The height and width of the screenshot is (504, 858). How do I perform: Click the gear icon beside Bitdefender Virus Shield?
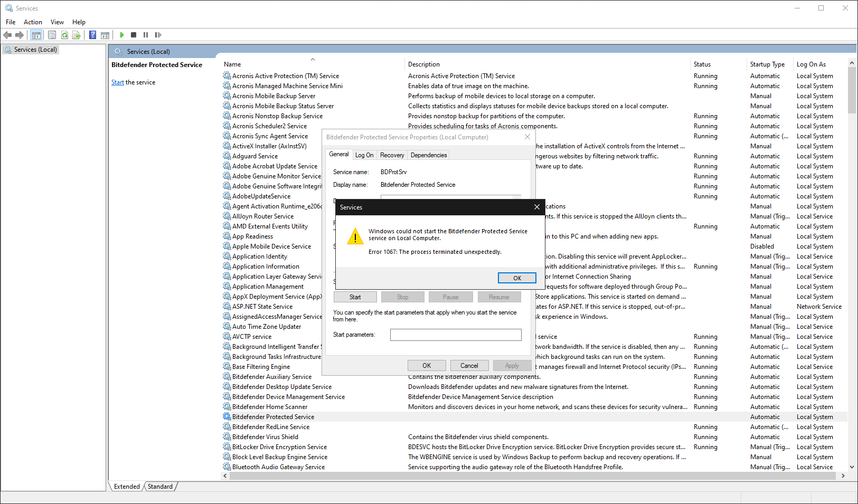pyautogui.click(x=227, y=436)
